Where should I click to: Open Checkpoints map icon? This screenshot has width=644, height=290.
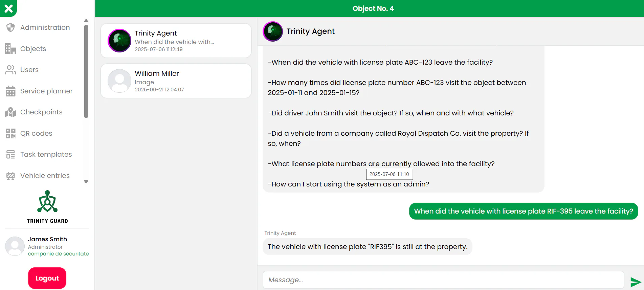tap(10, 112)
